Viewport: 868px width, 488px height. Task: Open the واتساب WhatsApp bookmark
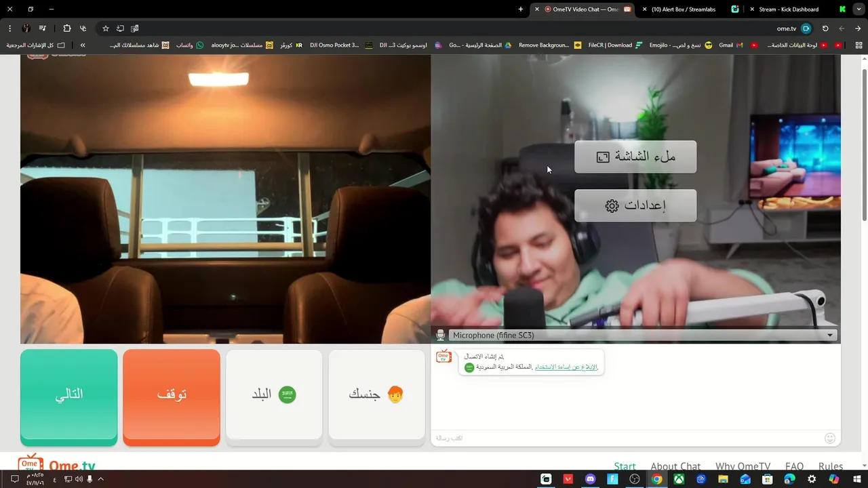point(190,45)
